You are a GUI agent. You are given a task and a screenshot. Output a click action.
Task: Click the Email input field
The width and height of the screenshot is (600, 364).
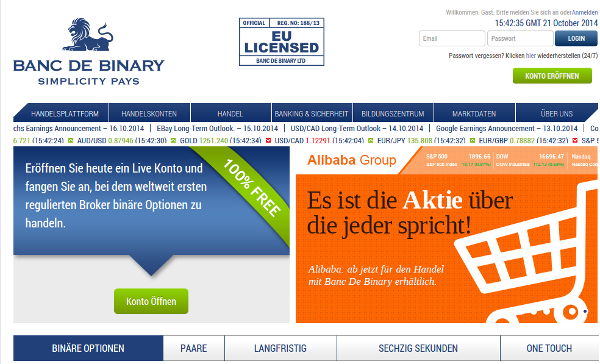[452, 39]
